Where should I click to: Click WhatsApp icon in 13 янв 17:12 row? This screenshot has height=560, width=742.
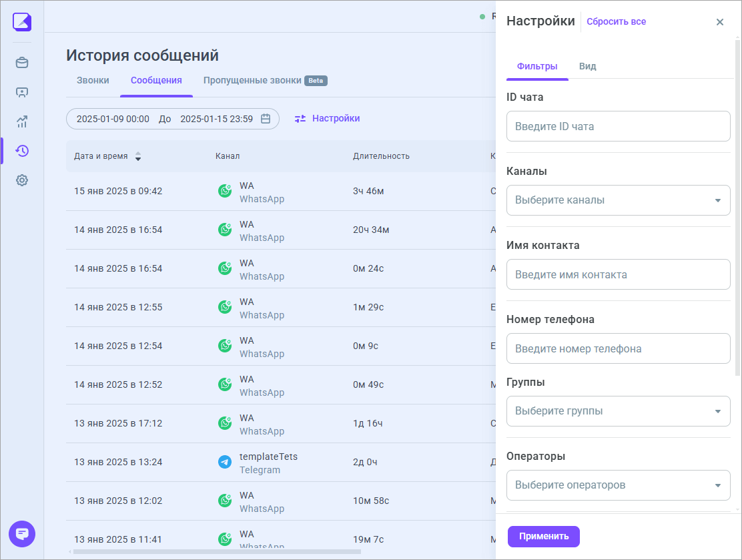click(225, 423)
